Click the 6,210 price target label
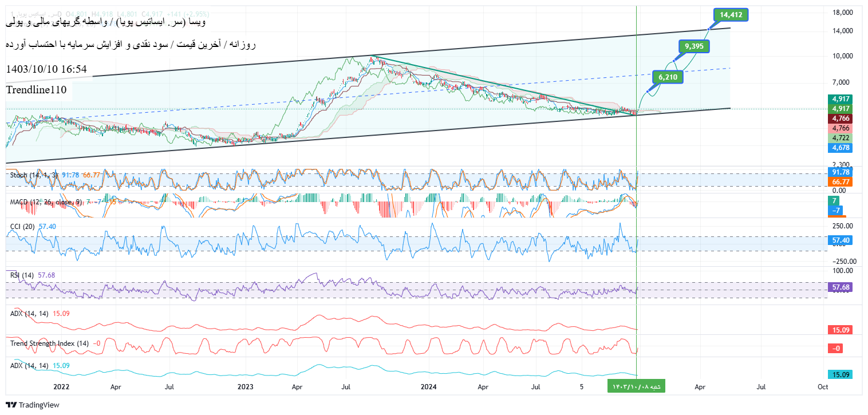Viewport: 868px width, 415px height. point(668,77)
